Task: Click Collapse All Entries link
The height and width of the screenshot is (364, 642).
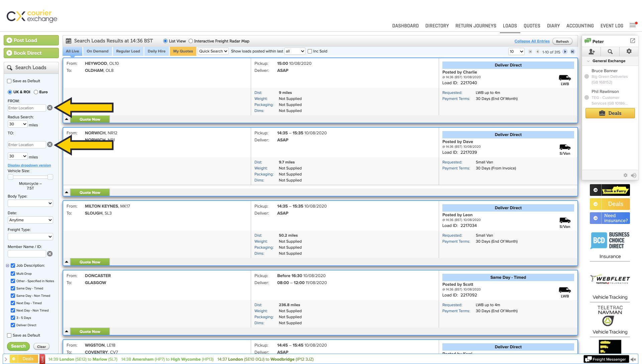Action: [x=532, y=41]
